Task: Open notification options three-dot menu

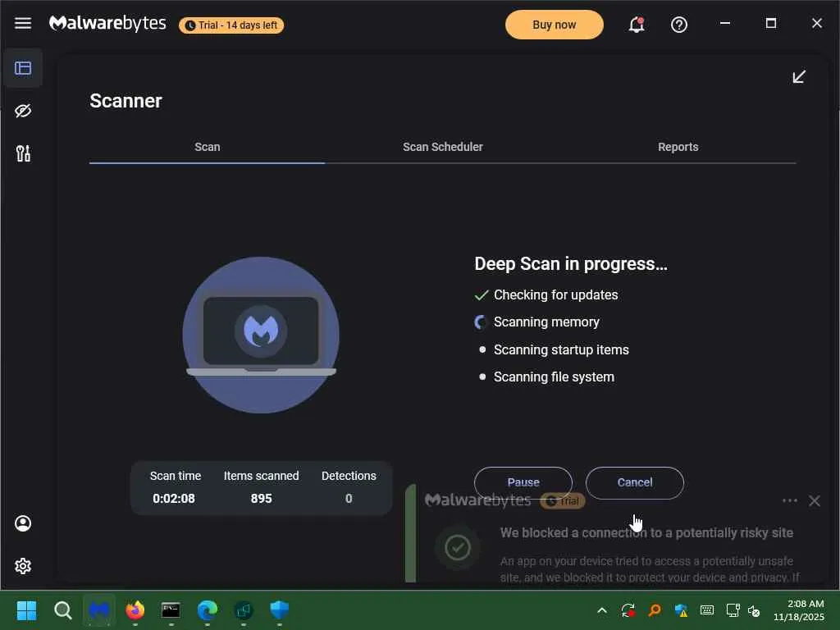Action: coord(790,501)
